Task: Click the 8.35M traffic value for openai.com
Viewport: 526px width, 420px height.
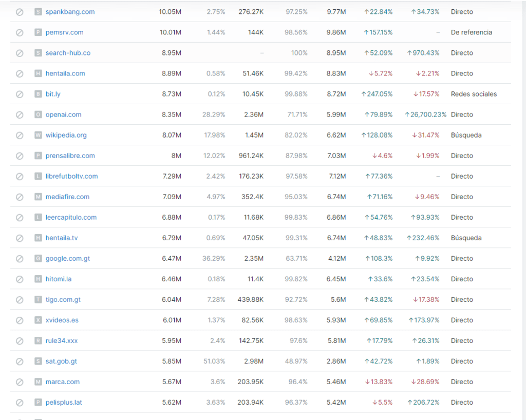Action: [172, 114]
